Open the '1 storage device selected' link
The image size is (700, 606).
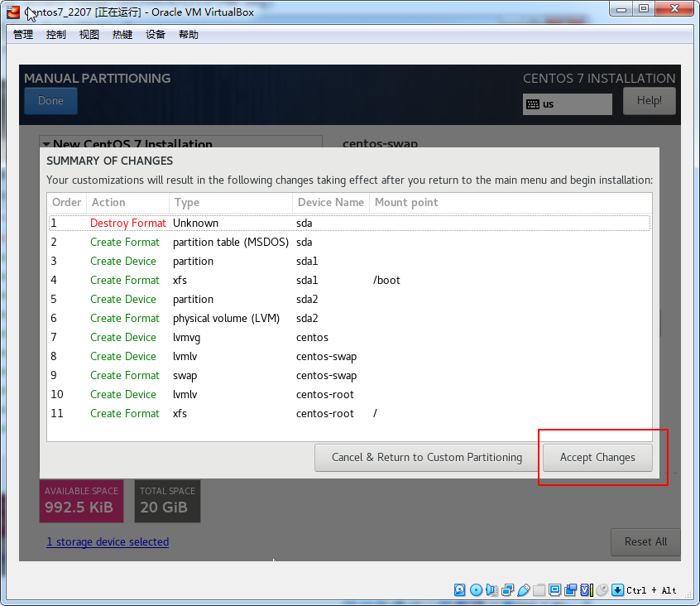[x=108, y=542]
